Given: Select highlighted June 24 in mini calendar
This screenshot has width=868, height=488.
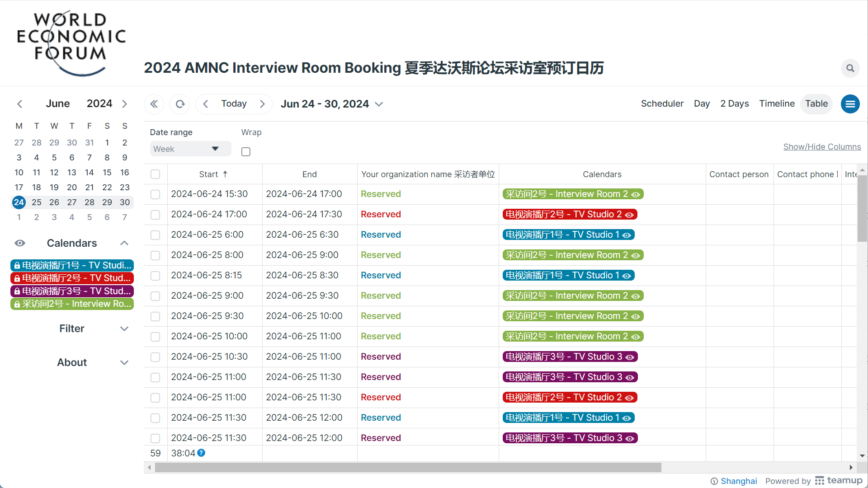Looking at the screenshot, I should (19, 202).
